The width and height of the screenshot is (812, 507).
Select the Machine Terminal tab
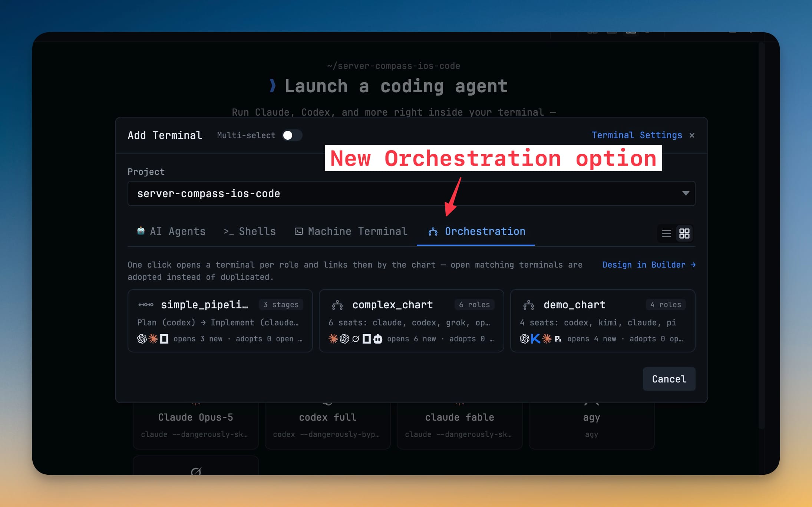click(351, 231)
